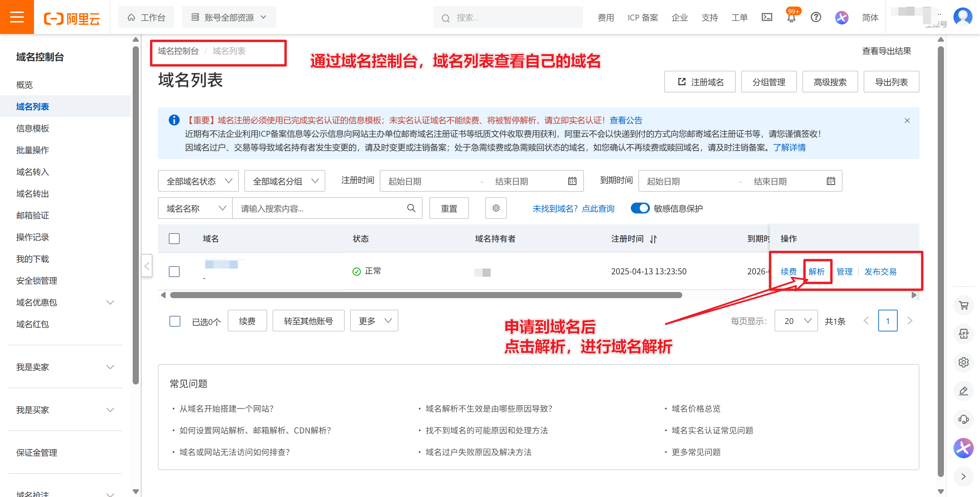Screen dimensions: 980x497
Task: Open the 了解详情 link
Action: [x=789, y=148]
